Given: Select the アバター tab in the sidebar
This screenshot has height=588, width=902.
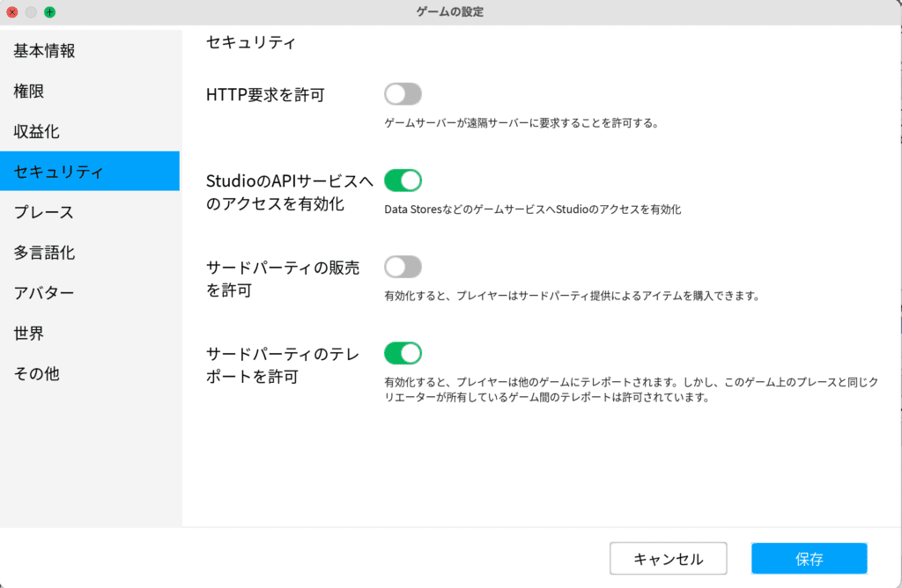Looking at the screenshot, I should pos(43,293).
